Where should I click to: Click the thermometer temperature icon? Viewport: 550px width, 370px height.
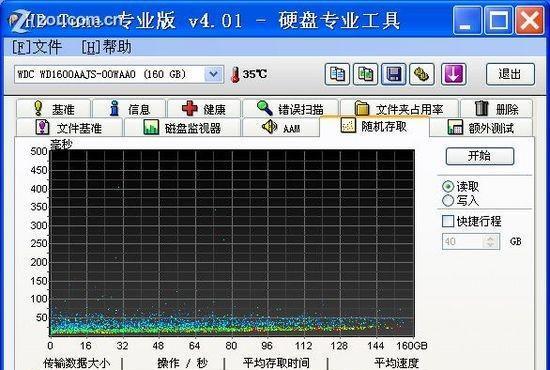pos(235,74)
